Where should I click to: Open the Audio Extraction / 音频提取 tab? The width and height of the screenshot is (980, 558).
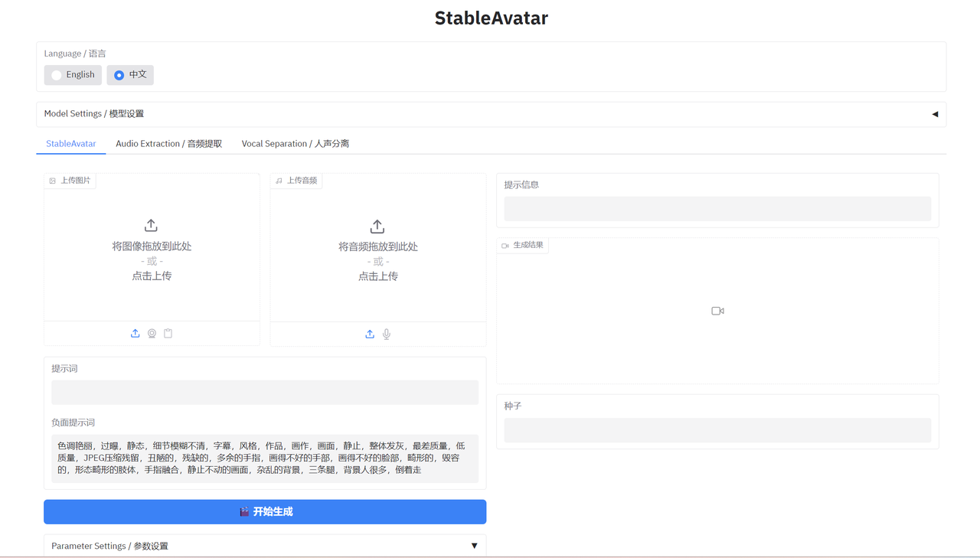point(169,143)
